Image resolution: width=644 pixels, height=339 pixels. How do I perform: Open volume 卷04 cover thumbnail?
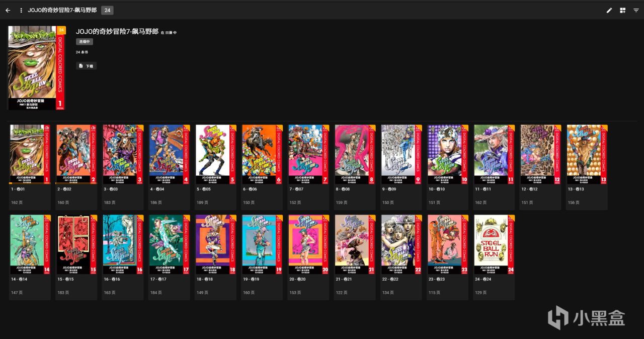(x=169, y=154)
